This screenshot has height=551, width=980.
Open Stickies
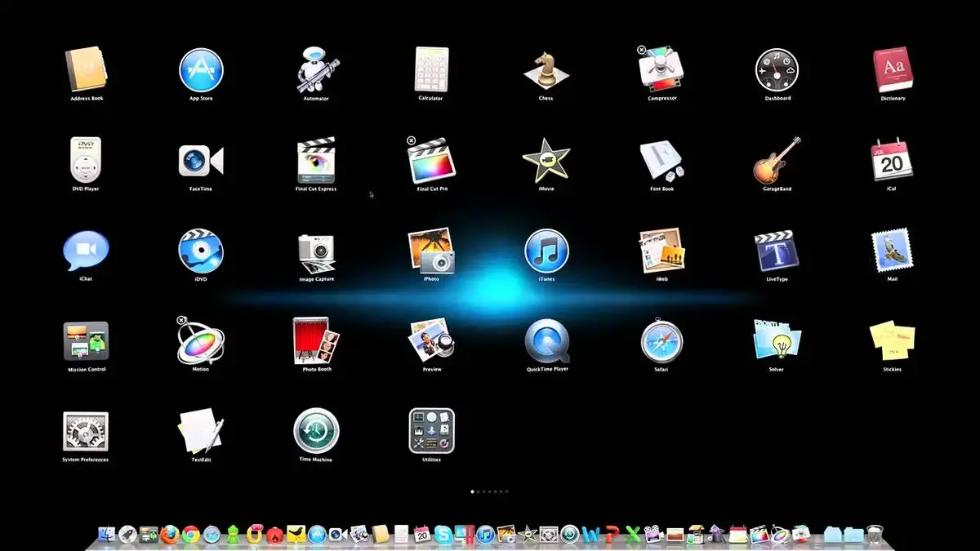click(x=891, y=343)
